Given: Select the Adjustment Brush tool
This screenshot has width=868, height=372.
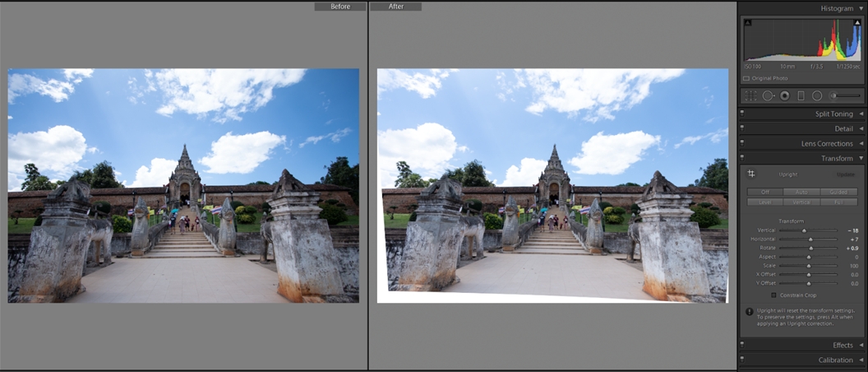Looking at the screenshot, I should tap(833, 95).
